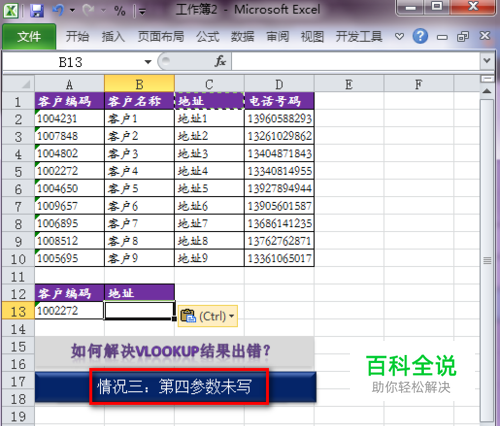Click the vertical scrollbar thumb
The width and height of the screenshot is (500, 426).
487,260
